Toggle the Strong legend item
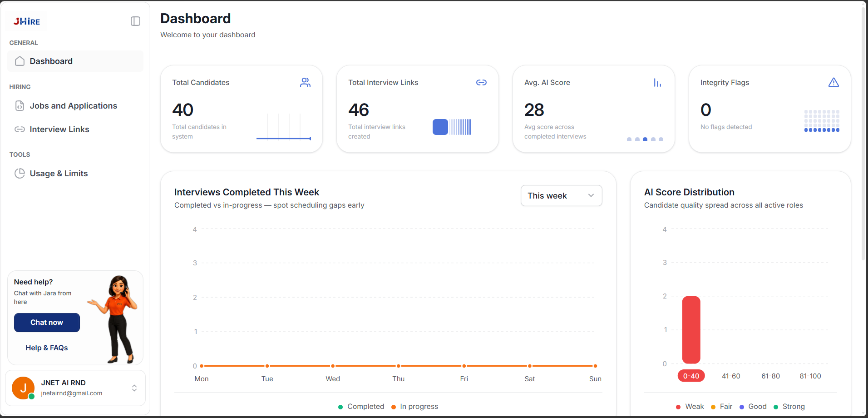Viewport: 868px width, 418px height. click(789, 407)
